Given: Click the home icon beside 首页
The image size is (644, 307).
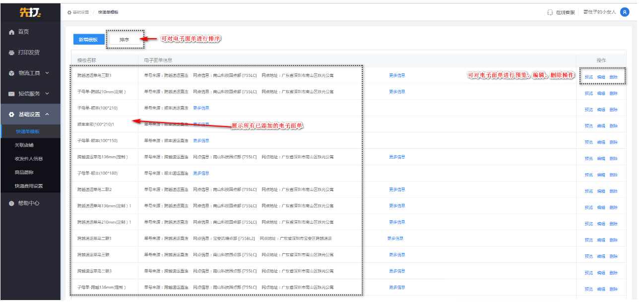Looking at the screenshot, I should point(12,32).
